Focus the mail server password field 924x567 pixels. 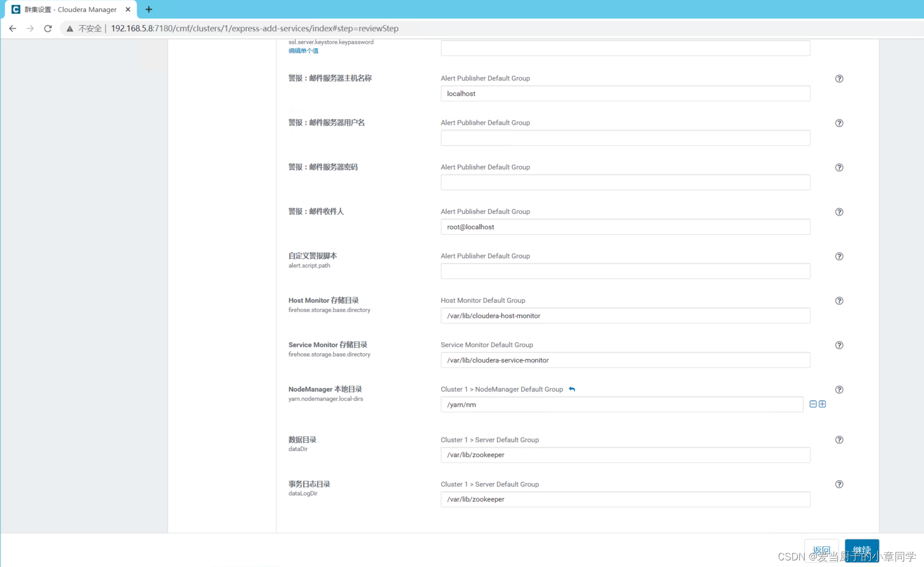click(625, 182)
